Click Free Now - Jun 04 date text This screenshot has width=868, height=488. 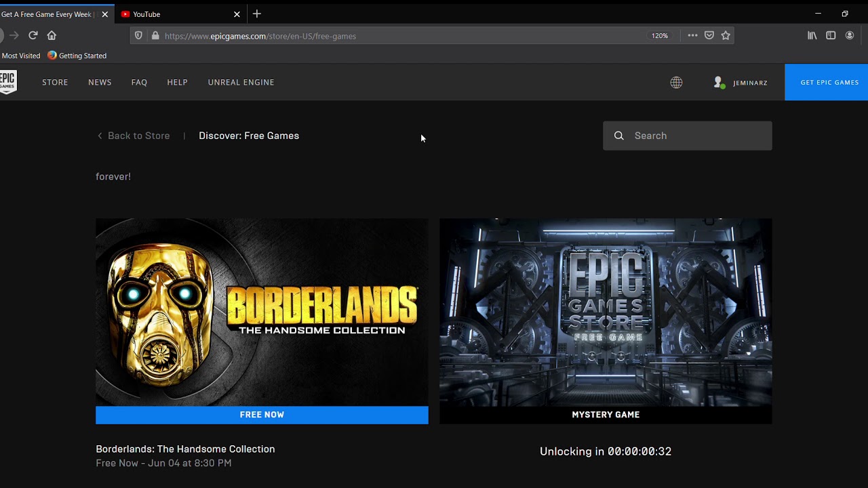click(x=163, y=463)
